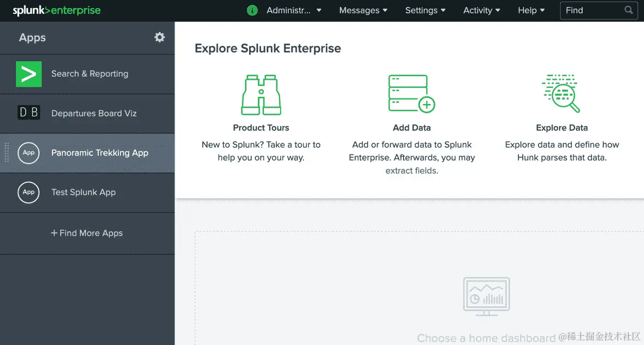Expand the Administrator dropdown
This screenshot has height=345, width=644.
(294, 10)
